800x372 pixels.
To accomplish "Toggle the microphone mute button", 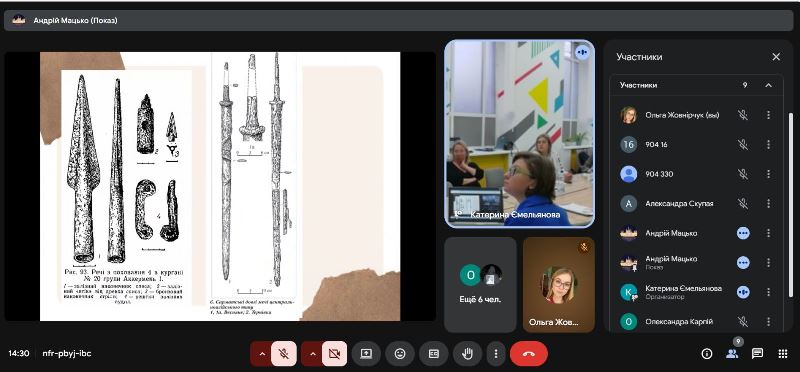I will 284,354.
